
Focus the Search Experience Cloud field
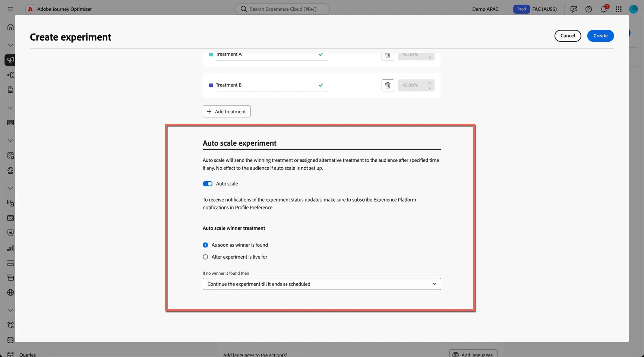[282, 9]
